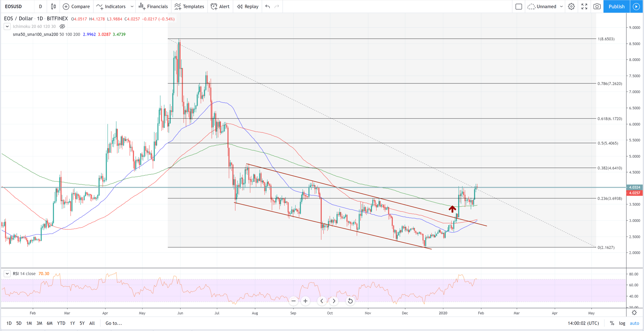The image size is (644, 331).
Task: Open the Financials menu
Action: pos(153,7)
